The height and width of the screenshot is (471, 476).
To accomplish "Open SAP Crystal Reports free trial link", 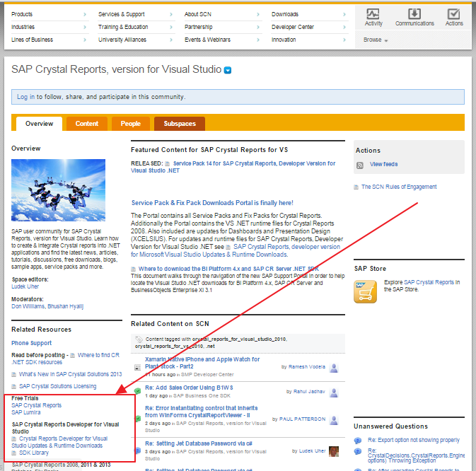I will pyautogui.click(x=37, y=405).
